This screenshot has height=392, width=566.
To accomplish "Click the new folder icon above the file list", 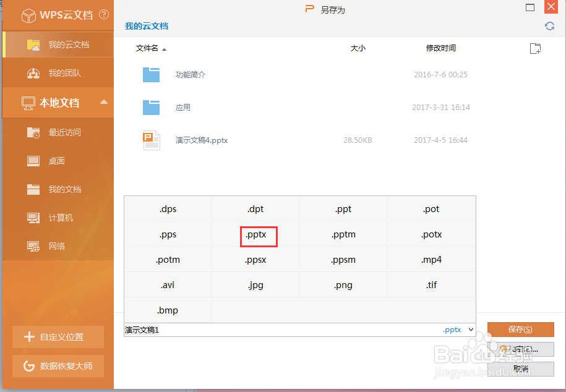I will 534,48.
